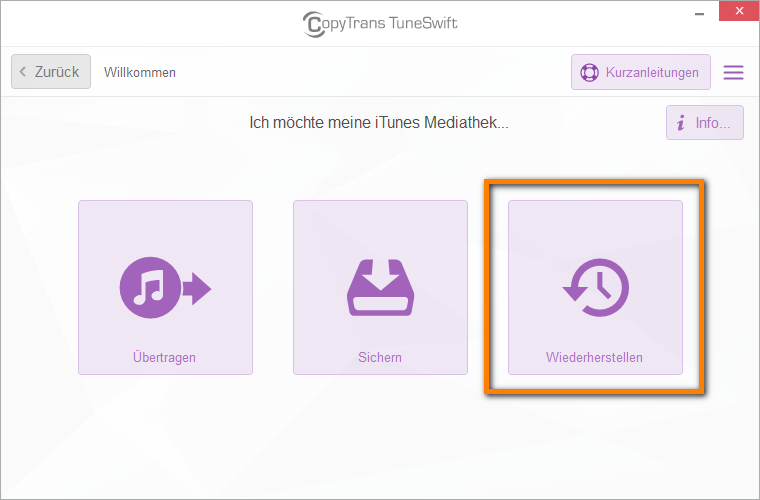Close the TuneSwift window
The width and height of the screenshot is (760, 500).
[x=739, y=11]
